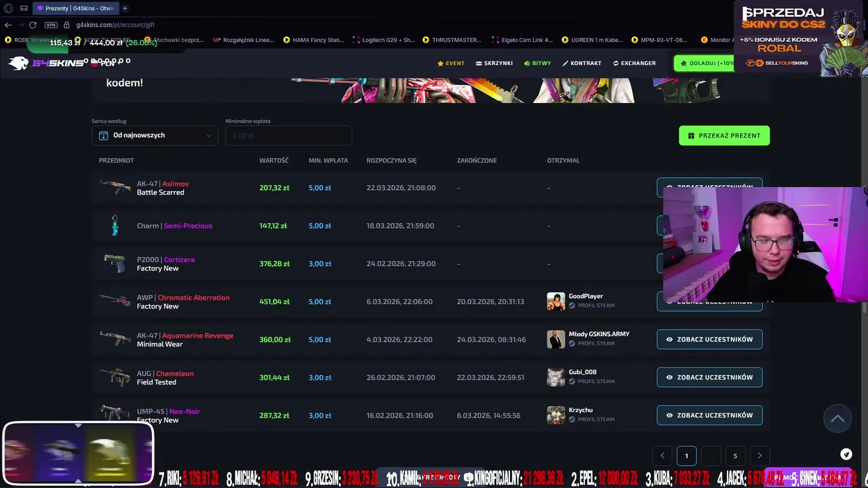
Task: Click GoodPlayer's avatar thumbnail
Action: (556, 302)
